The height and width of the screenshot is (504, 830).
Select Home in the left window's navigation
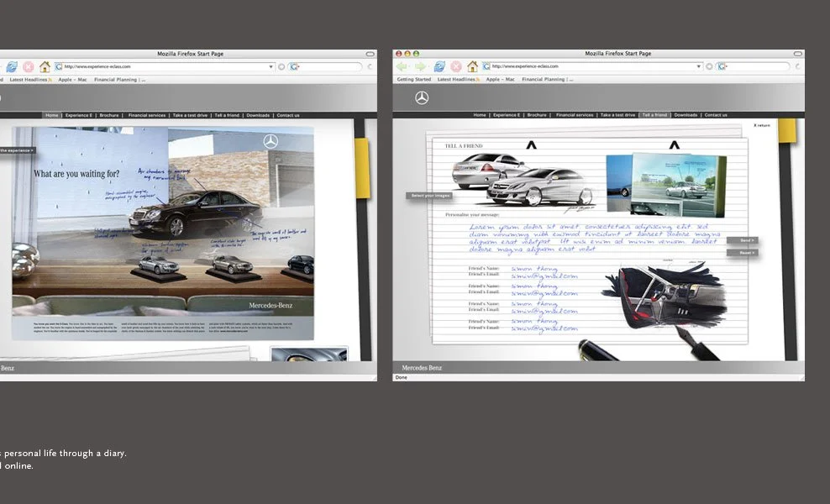(x=52, y=115)
